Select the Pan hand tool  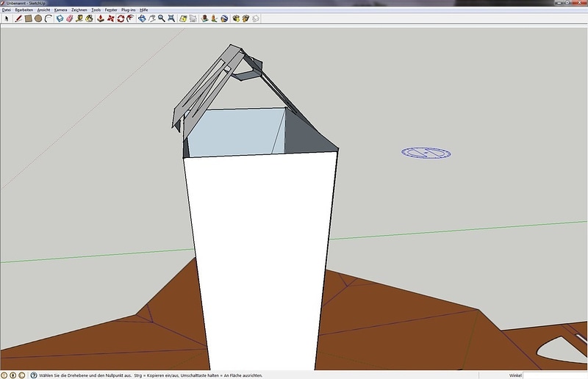(152, 18)
